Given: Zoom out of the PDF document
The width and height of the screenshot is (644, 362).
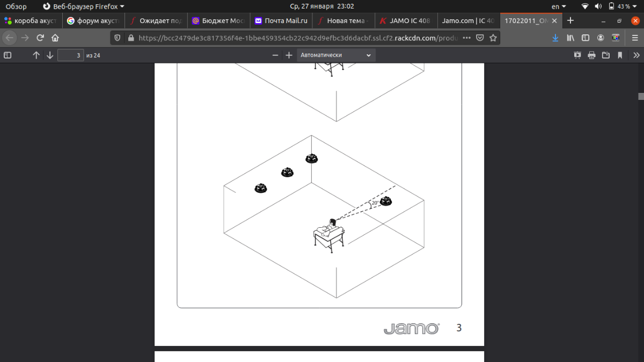Looking at the screenshot, I should pos(275,55).
